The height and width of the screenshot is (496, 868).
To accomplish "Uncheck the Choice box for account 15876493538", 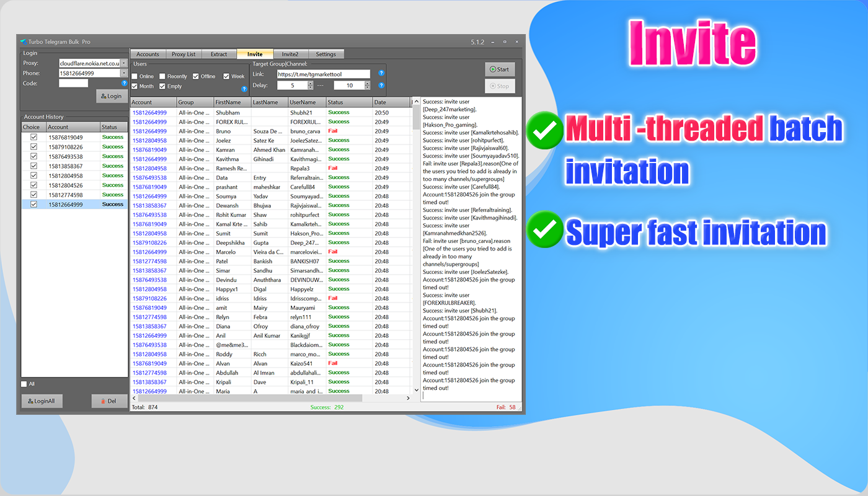I will pos(34,156).
